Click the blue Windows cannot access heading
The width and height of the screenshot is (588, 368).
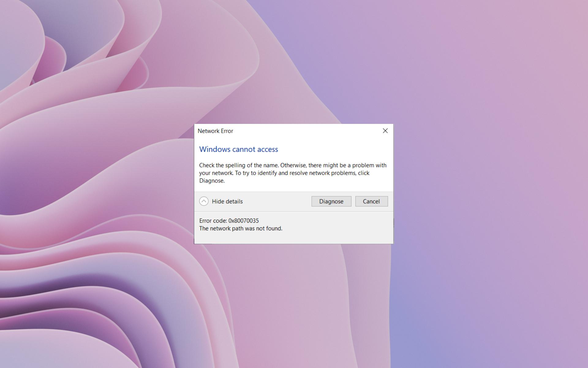point(239,149)
